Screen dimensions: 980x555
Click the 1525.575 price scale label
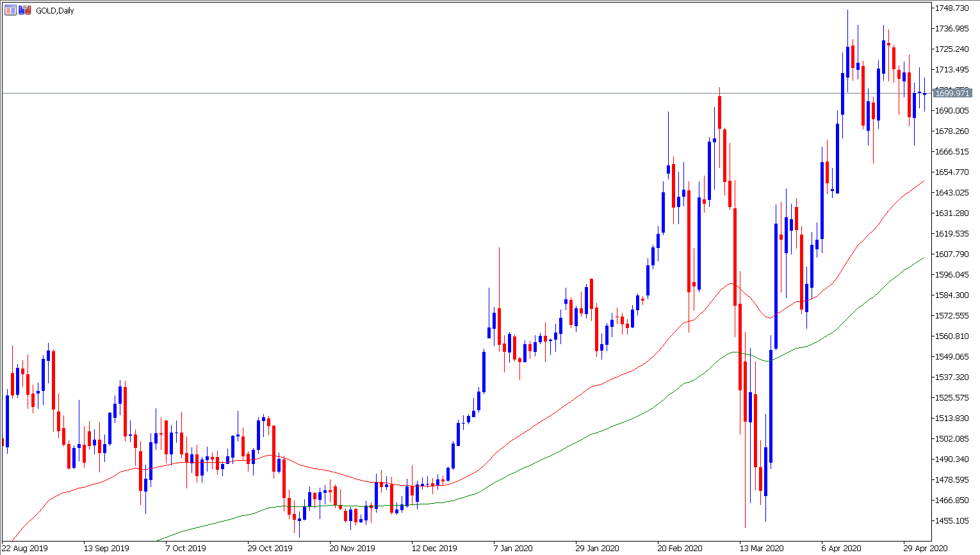(x=952, y=398)
